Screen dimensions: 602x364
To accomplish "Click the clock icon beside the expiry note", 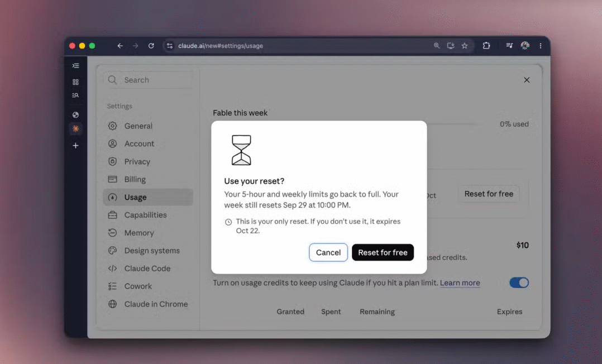I will 228,222.
